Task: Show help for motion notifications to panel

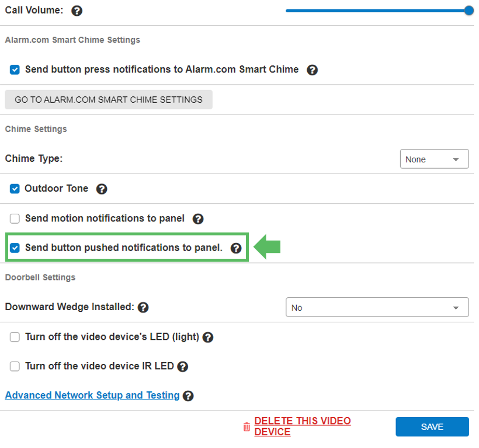Action: [x=198, y=219]
